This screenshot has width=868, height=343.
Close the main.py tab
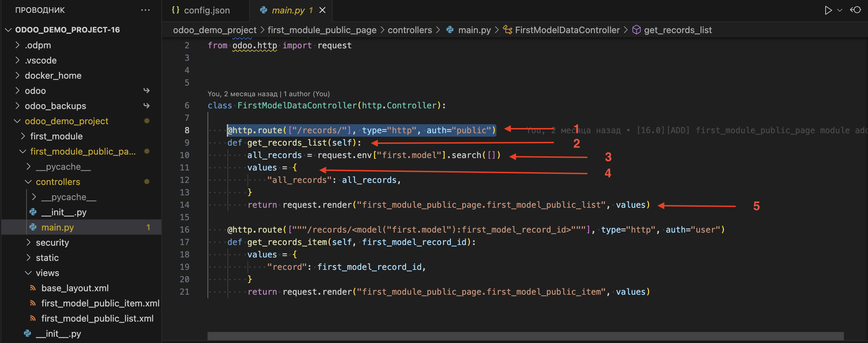click(322, 10)
